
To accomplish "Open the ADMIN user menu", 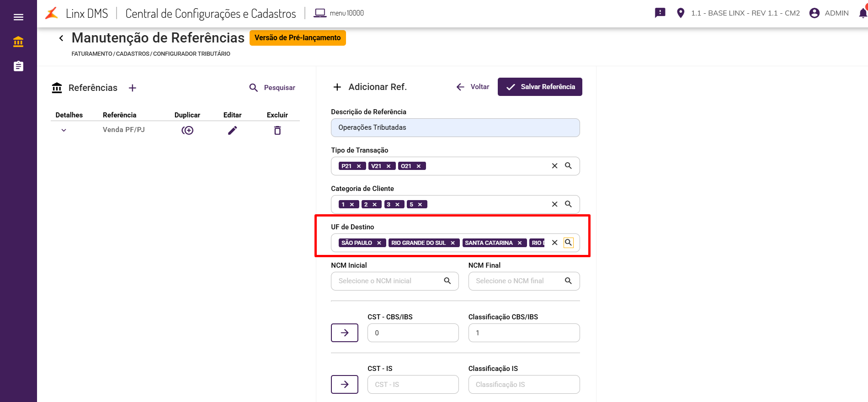I will 829,13.
